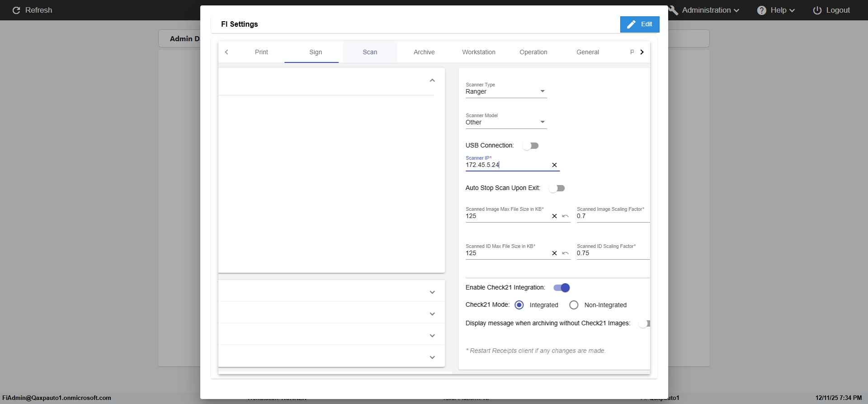
Task: Click the clear icon in Scanner IP field
Action: point(554,165)
